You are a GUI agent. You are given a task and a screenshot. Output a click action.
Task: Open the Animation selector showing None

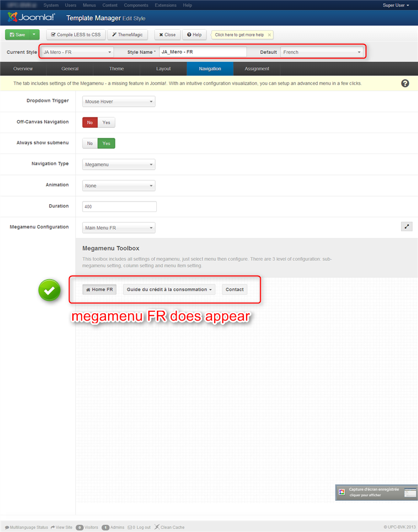[118, 185]
